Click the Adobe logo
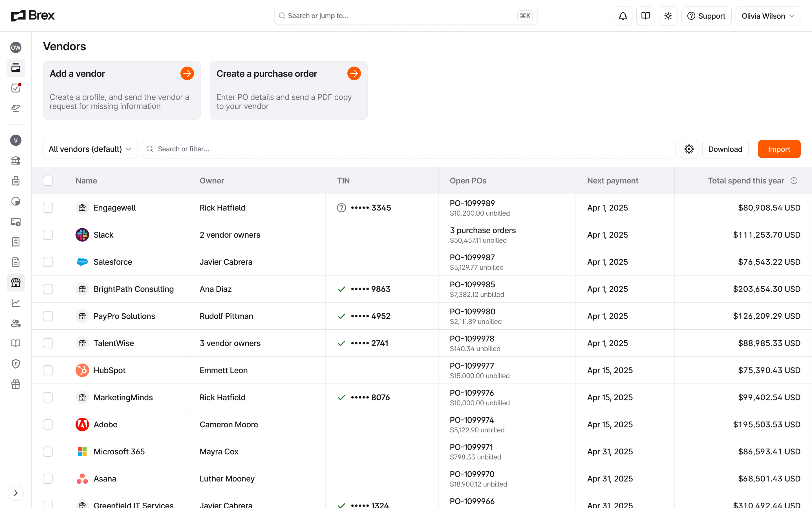 point(82,424)
